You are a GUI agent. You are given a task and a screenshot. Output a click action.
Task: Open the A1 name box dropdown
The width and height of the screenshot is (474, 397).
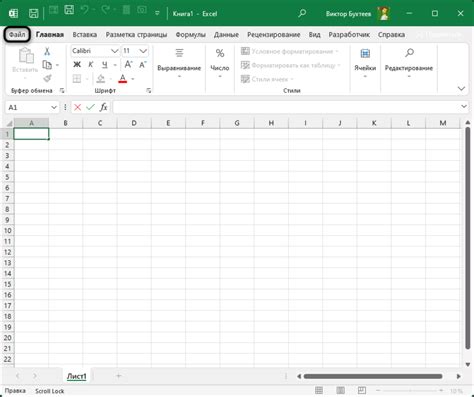[54, 107]
